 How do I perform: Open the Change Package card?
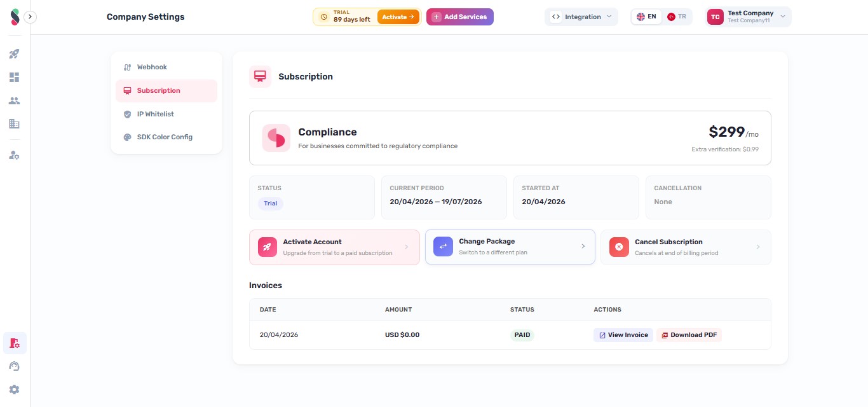(510, 247)
